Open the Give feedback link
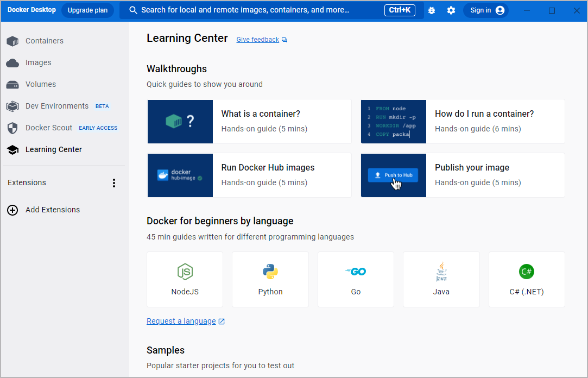 (x=258, y=39)
